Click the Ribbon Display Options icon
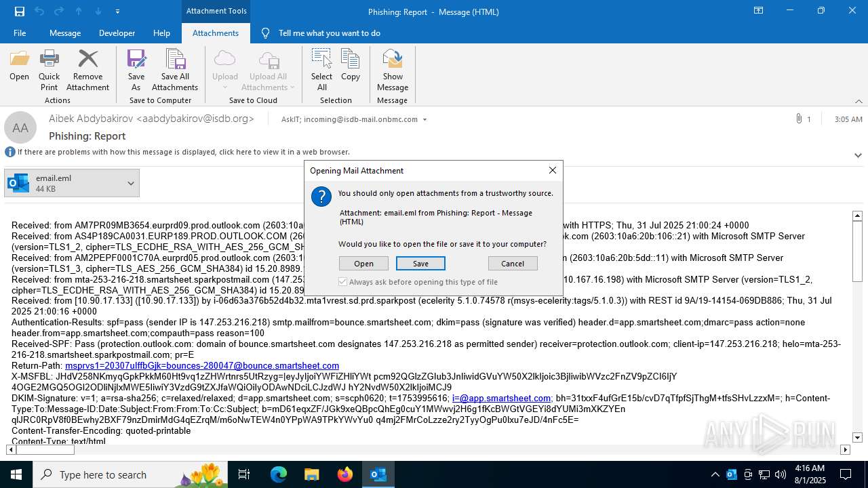The height and width of the screenshot is (488, 868). pos(758,11)
